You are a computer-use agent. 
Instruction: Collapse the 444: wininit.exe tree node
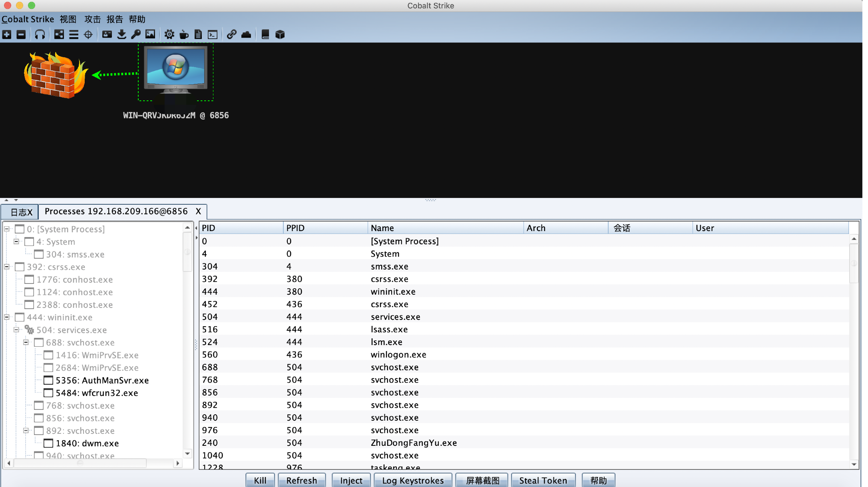pos(7,317)
